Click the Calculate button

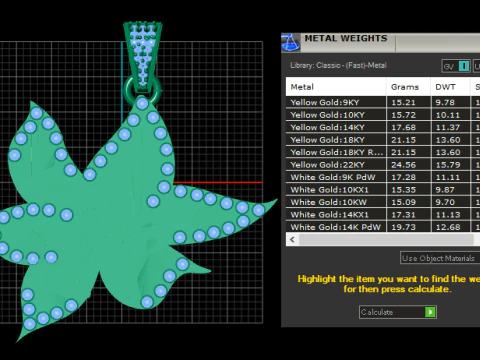398,312
